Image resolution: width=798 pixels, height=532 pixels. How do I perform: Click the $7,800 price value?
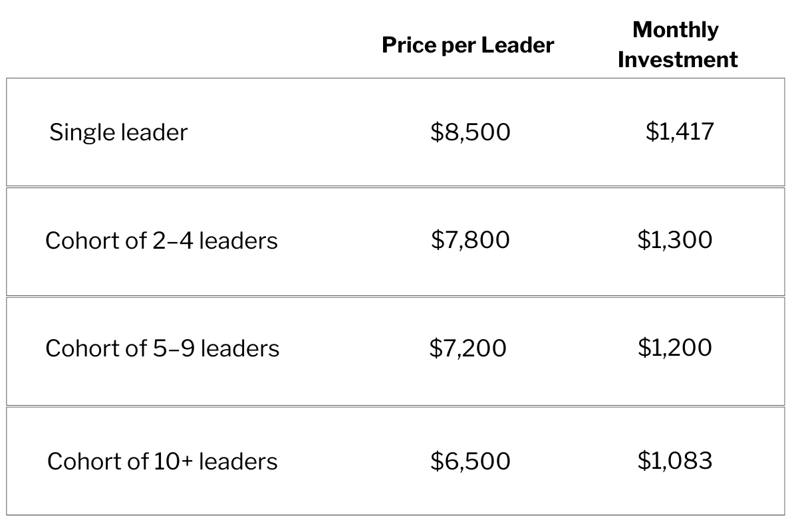coord(470,239)
